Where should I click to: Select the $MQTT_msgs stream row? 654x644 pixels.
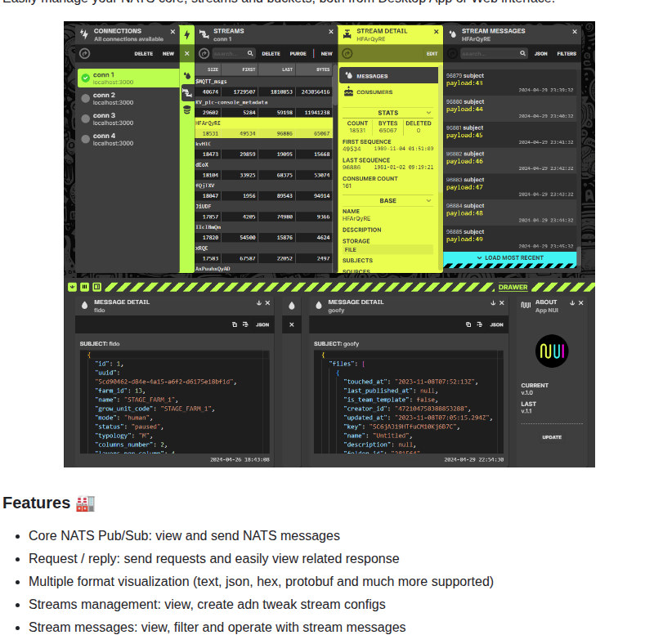(263, 87)
